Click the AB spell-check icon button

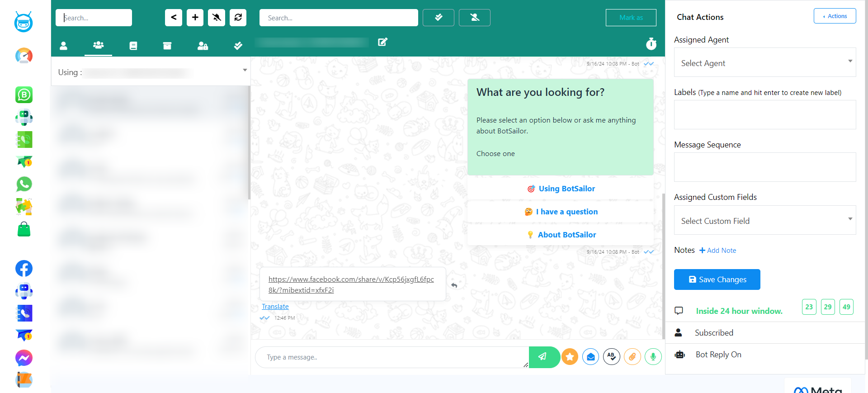(612, 357)
